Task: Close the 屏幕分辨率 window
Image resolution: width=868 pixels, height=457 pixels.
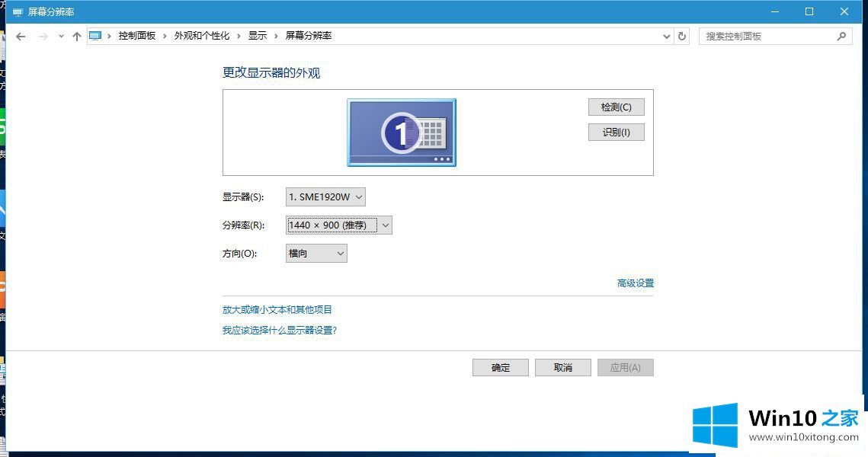Action: tap(844, 11)
